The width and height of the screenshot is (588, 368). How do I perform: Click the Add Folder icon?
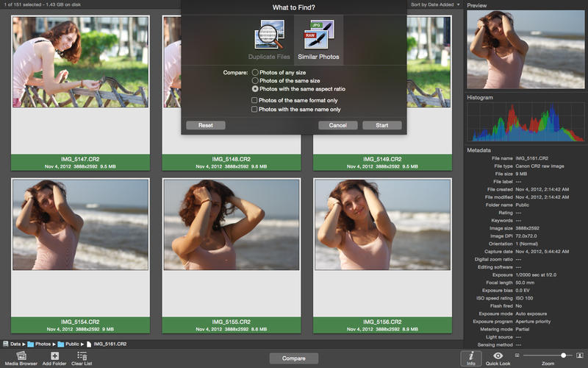[55, 355]
